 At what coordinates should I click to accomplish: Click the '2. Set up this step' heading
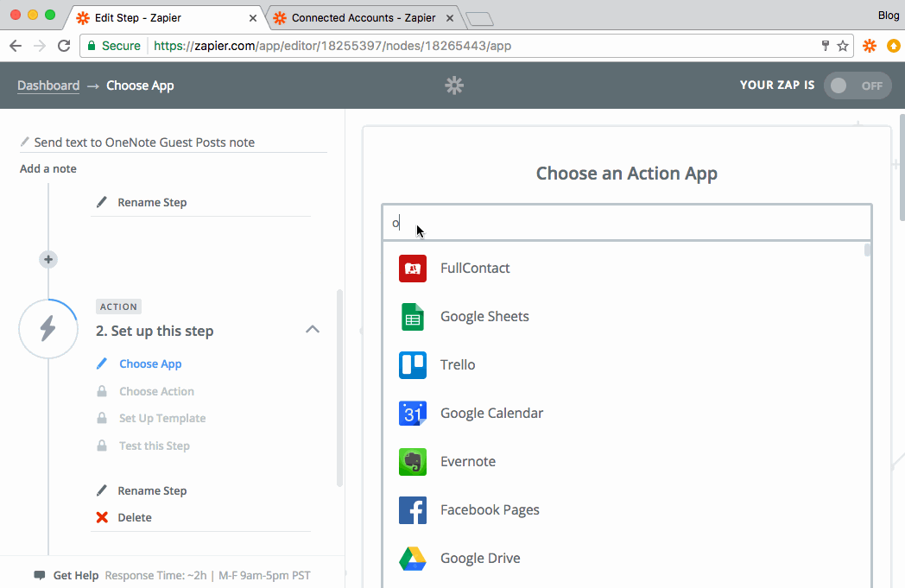[155, 331]
